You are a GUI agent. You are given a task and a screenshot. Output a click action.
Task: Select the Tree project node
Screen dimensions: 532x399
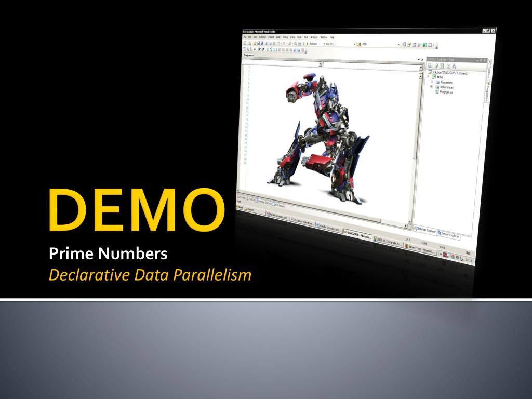(440, 77)
